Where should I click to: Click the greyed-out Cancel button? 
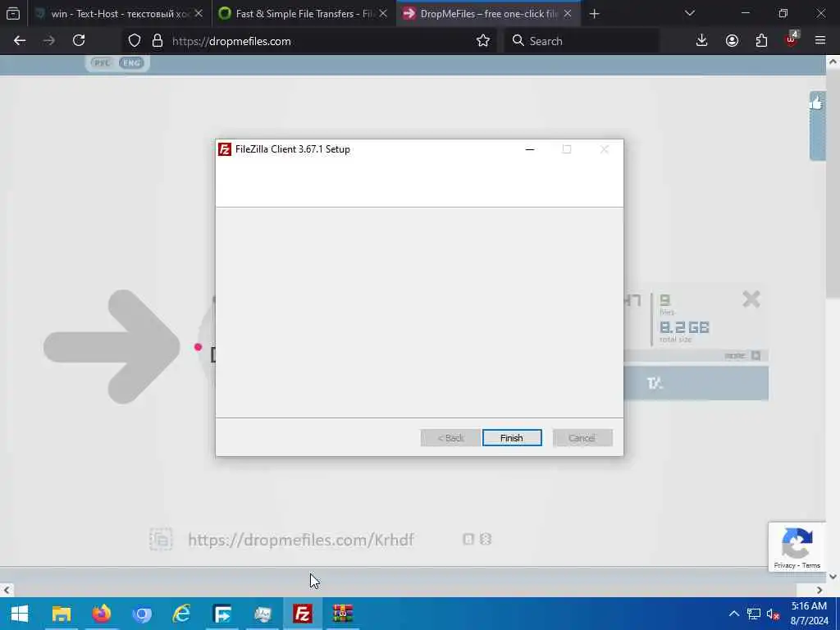pyautogui.click(x=582, y=438)
